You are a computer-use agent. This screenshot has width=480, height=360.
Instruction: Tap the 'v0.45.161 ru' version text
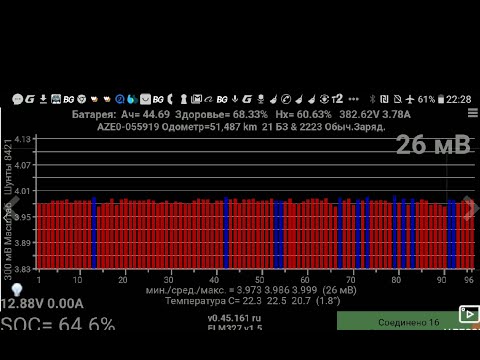coord(234,318)
